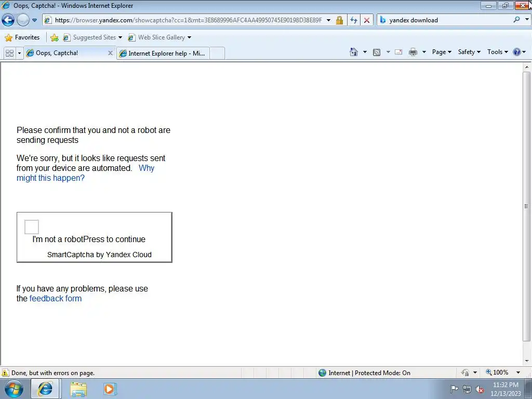
Task: Expand the address bar URL history dropdown
Action: 328,20
